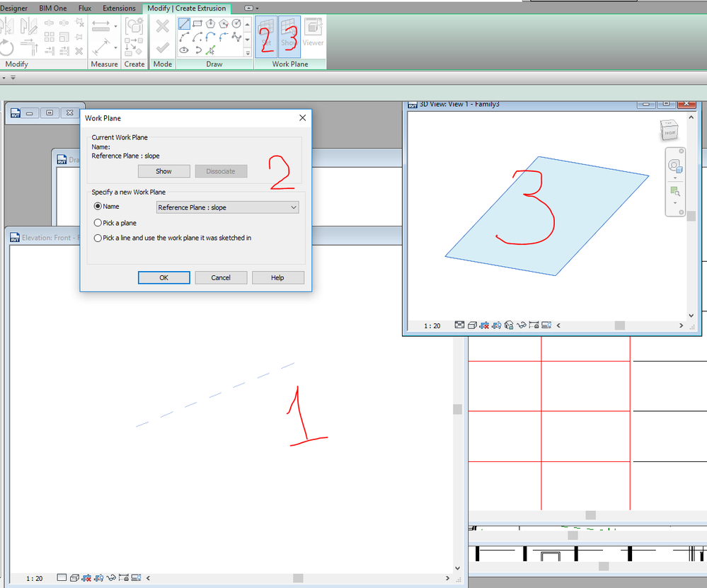Image resolution: width=707 pixels, height=588 pixels.
Task: Select the Spline draw tool
Action: [x=236, y=37]
